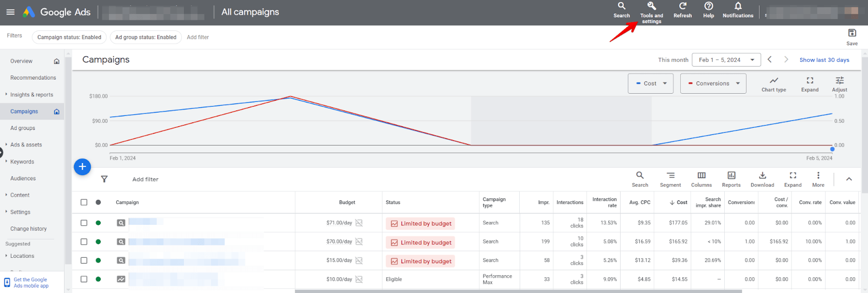Sort by the Impr. column header
The image size is (868, 293).
(544, 203)
